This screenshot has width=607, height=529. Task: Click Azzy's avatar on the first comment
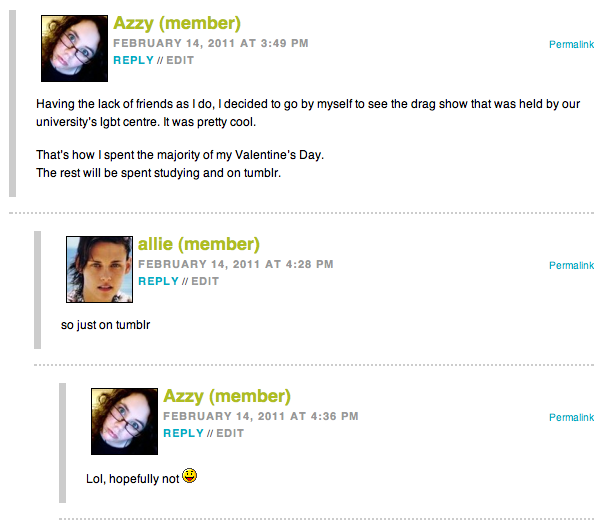click(74, 48)
